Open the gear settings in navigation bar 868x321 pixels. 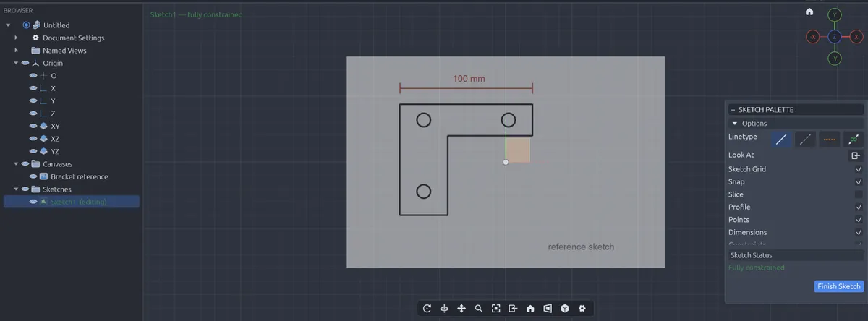tap(582, 309)
